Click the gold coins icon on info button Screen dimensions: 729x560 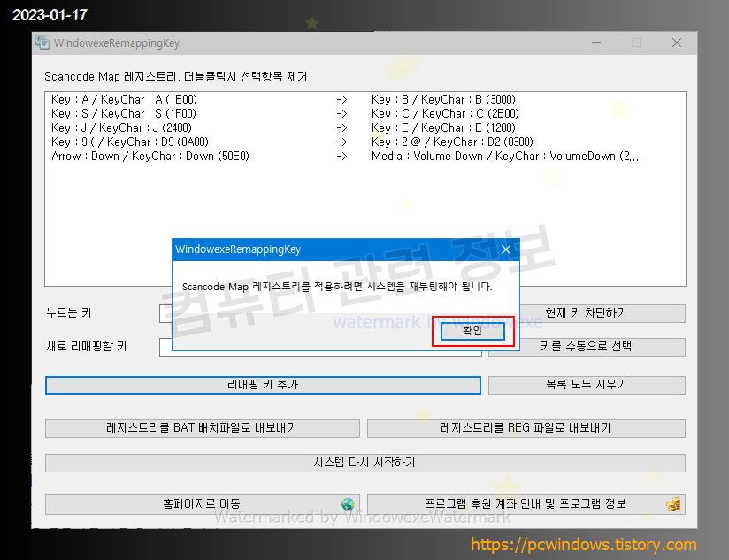point(673,504)
